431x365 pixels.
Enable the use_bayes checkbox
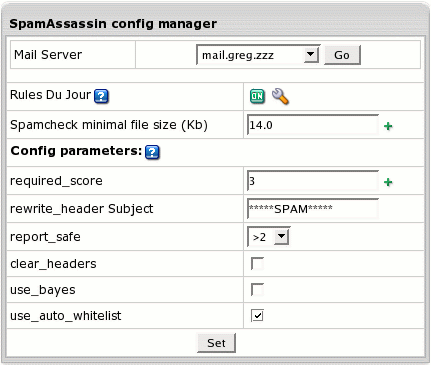257,290
